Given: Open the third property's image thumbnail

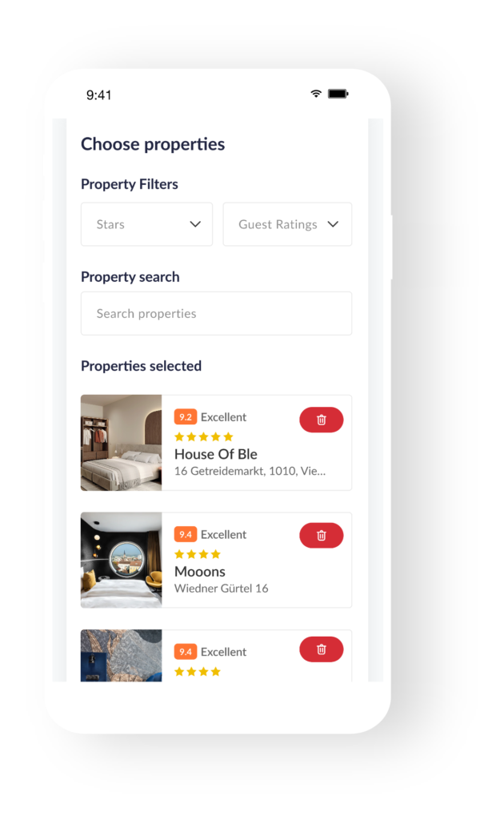Looking at the screenshot, I should 121,655.
